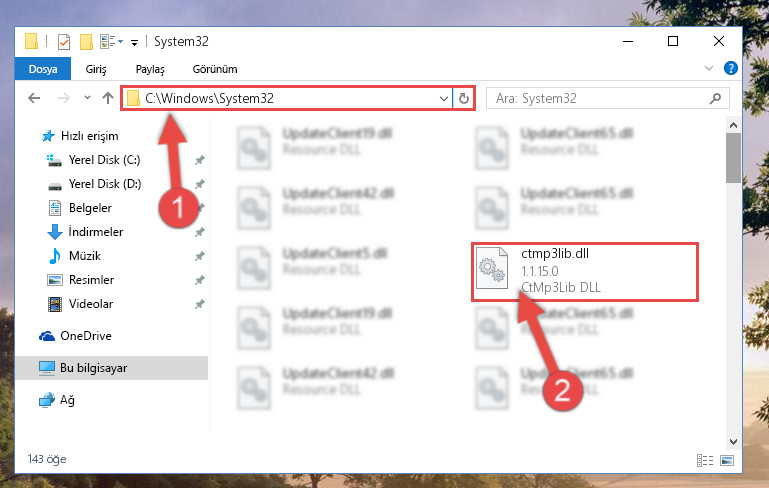Open the Dosya menu tab
Image resolution: width=769 pixels, height=488 pixels.
(x=43, y=69)
